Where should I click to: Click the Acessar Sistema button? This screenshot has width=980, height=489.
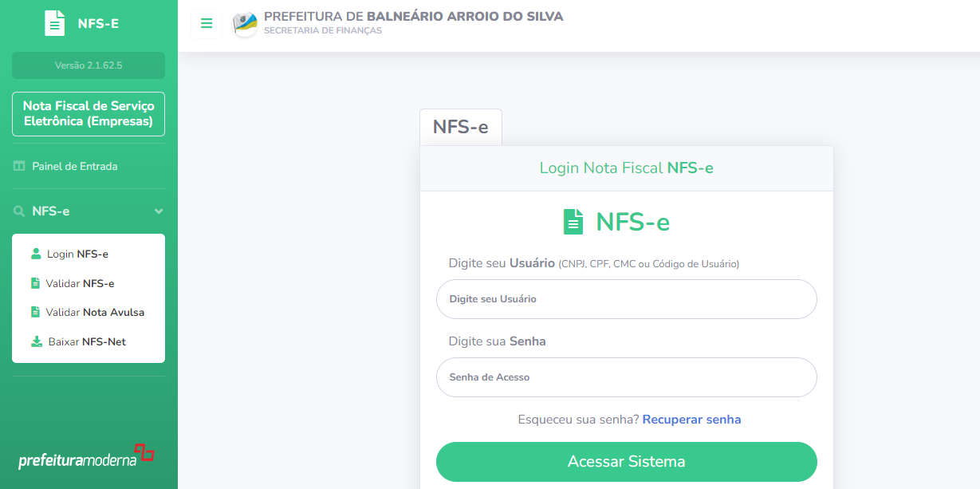[x=627, y=462]
